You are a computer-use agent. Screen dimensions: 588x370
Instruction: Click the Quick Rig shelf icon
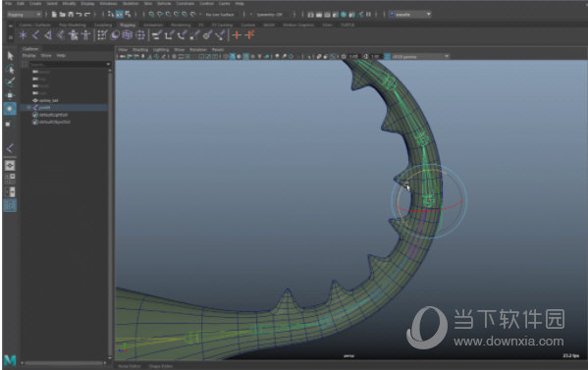pos(85,35)
